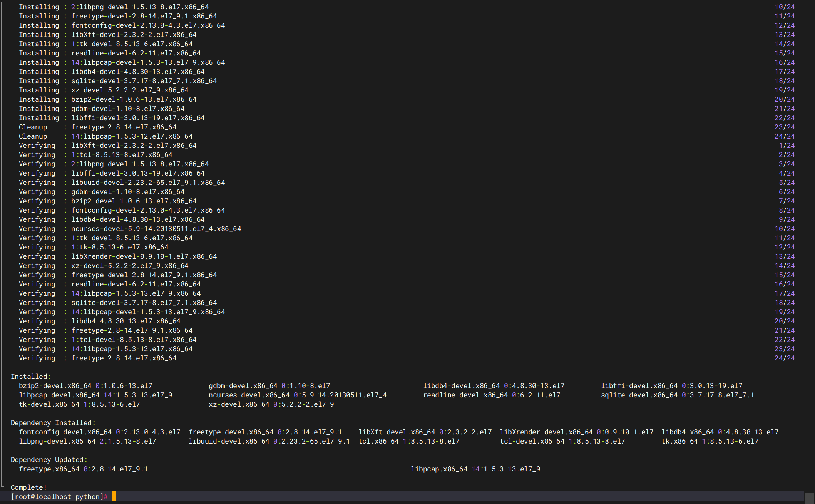Click the "Complete!" message

pyautogui.click(x=28, y=487)
